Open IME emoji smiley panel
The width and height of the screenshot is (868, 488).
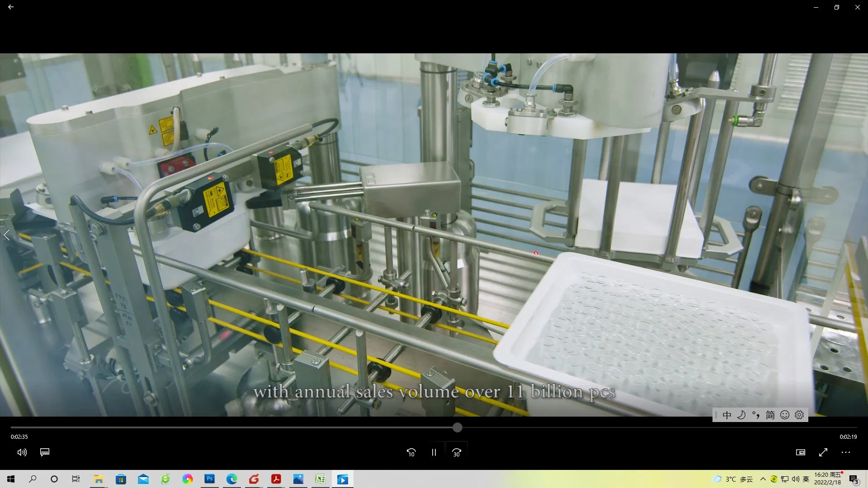pyautogui.click(x=785, y=415)
